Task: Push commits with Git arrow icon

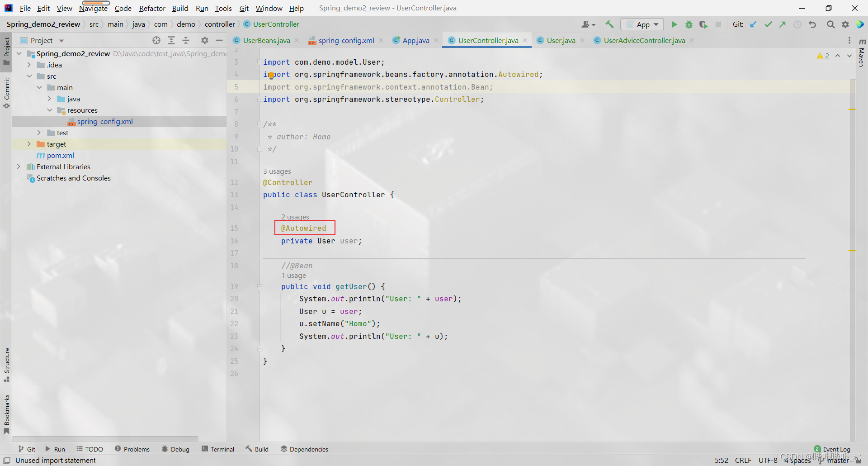Action: pyautogui.click(x=783, y=24)
